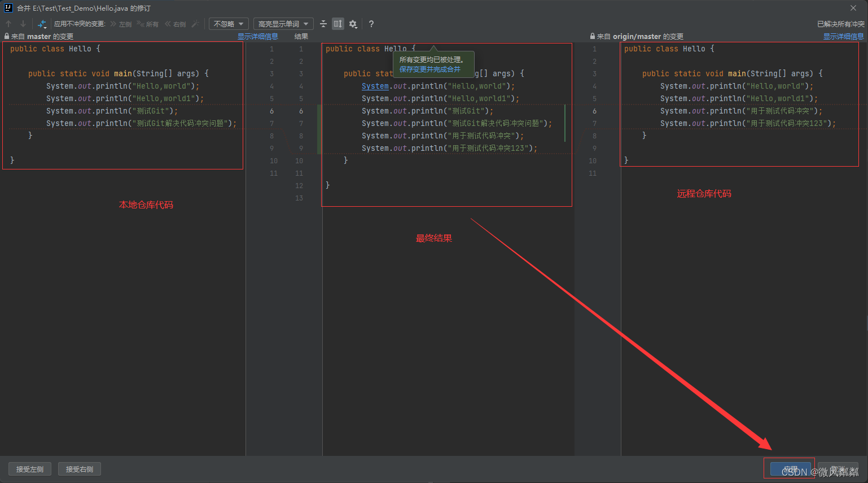Click 显示详细信息 link for master changes
Image resolution: width=868 pixels, height=483 pixels.
click(257, 36)
